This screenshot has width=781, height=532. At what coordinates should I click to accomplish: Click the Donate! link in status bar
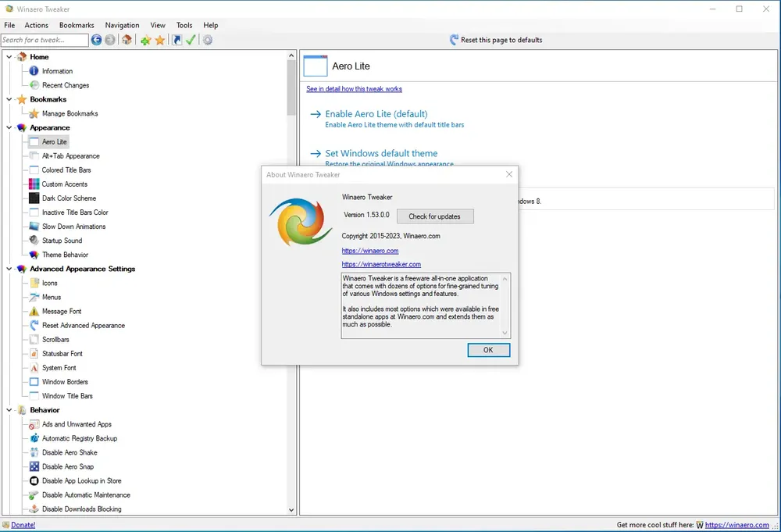[x=23, y=524]
